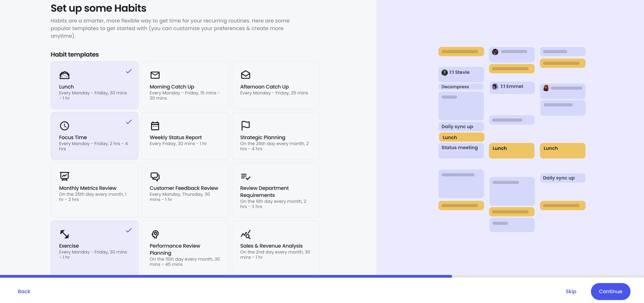The height and width of the screenshot is (303, 644).
Task: Select the Review Department Requirements template
Action: tap(276, 190)
